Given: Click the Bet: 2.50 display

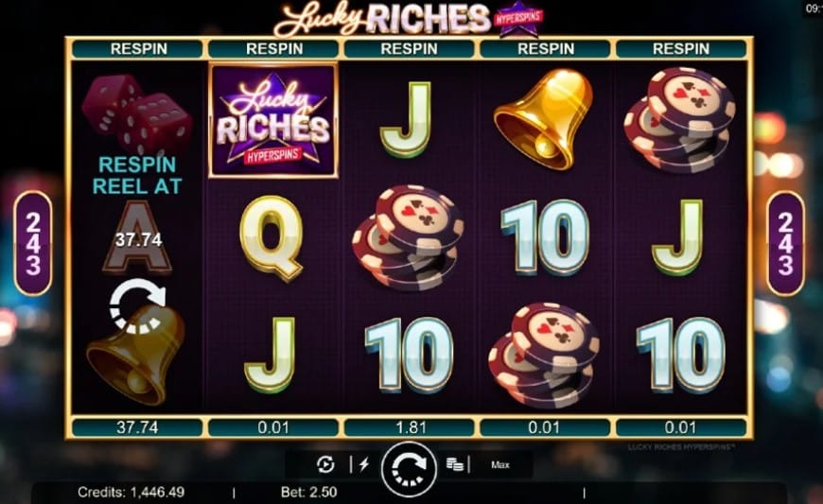Looking at the screenshot, I should pyautogui.click(x=308, y=492).
